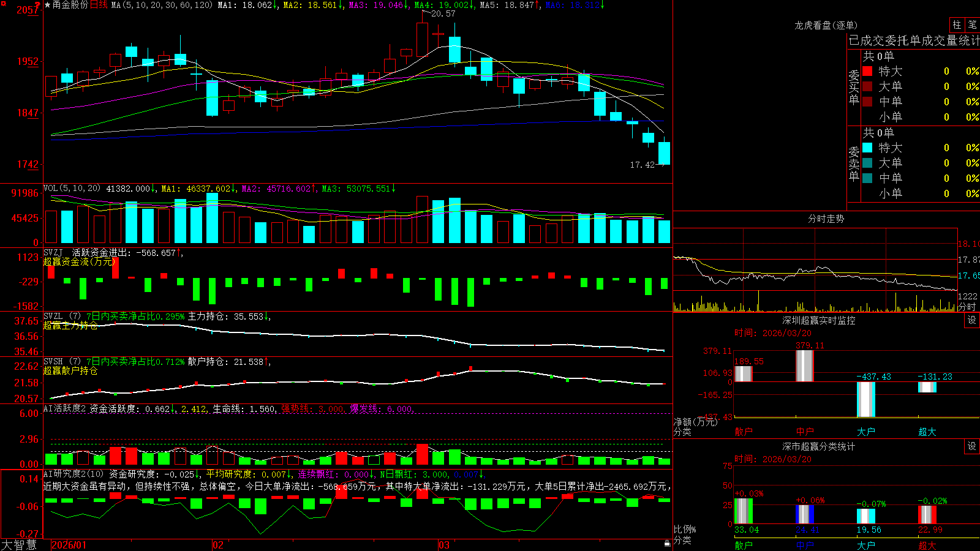The width and height of the screenshot is (980, 551).
Task: Click the AI活跃度2 indicator name
Action: (64, 408)
